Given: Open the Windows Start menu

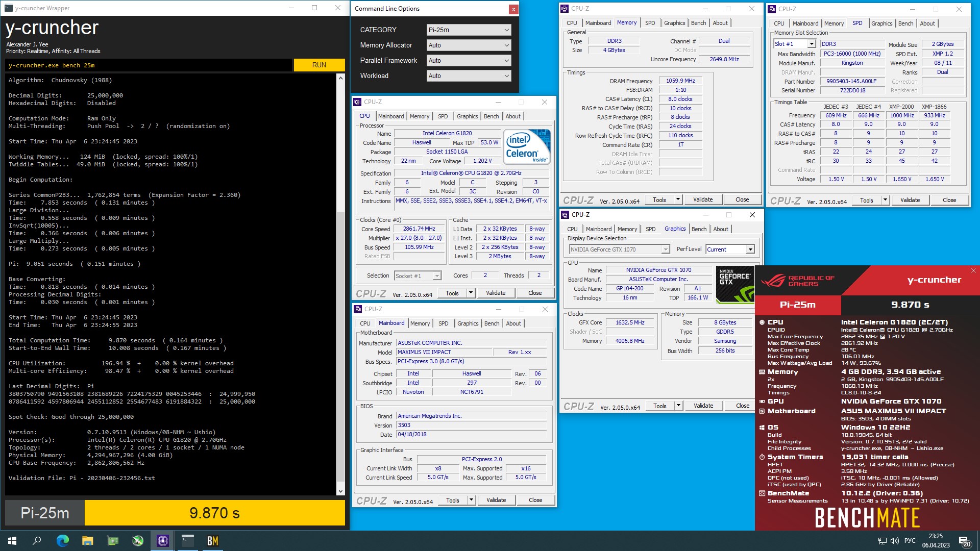Looking at the screenshot, I should click(12, 541).
